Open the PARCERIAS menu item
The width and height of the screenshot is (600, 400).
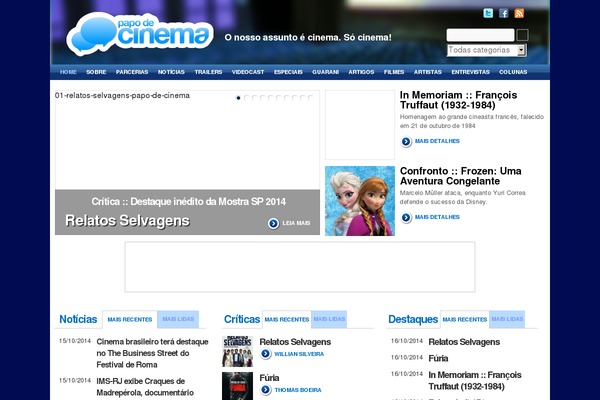(132, 72)
